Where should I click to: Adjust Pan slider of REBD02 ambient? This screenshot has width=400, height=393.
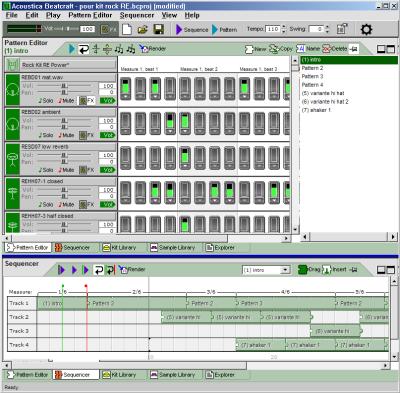tap(64, 127)
